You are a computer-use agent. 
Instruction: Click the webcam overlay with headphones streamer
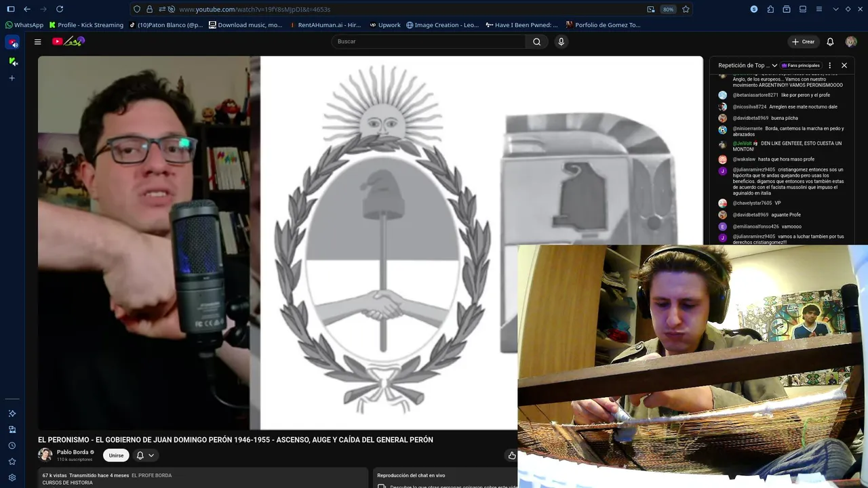[x=692, y=366]
